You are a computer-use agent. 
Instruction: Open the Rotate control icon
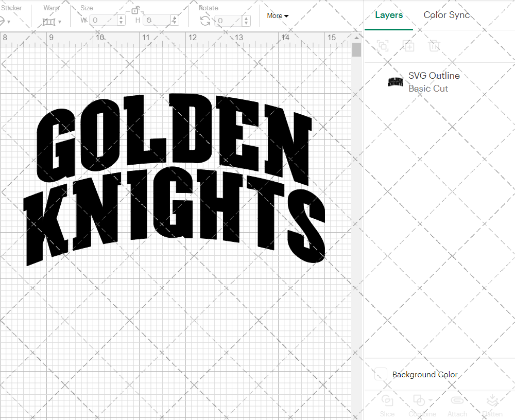[205, 20]
